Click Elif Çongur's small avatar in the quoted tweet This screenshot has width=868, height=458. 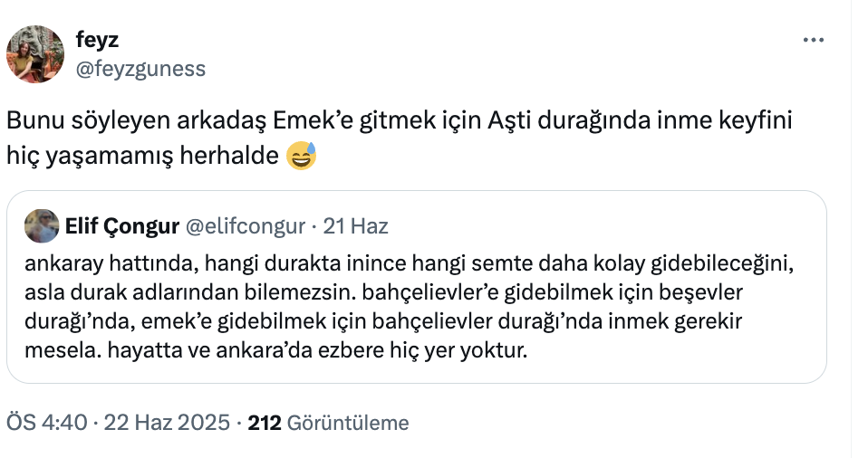tap(42, 226)
